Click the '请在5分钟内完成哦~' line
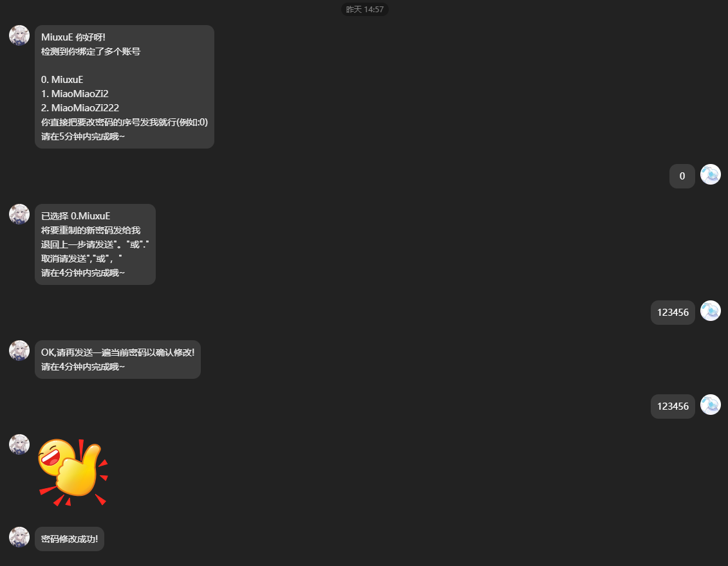 pos(83,136)
